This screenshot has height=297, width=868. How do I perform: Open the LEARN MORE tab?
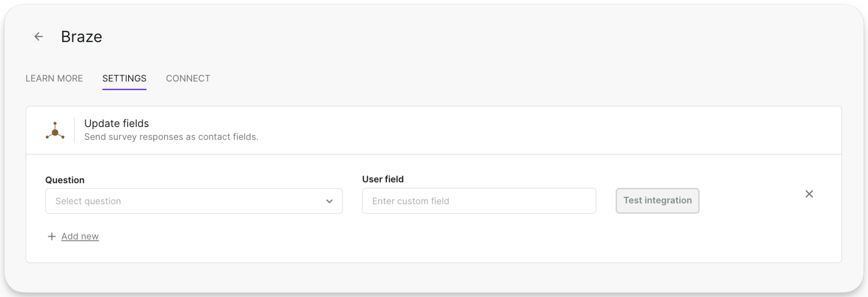[x=54, y=78]
